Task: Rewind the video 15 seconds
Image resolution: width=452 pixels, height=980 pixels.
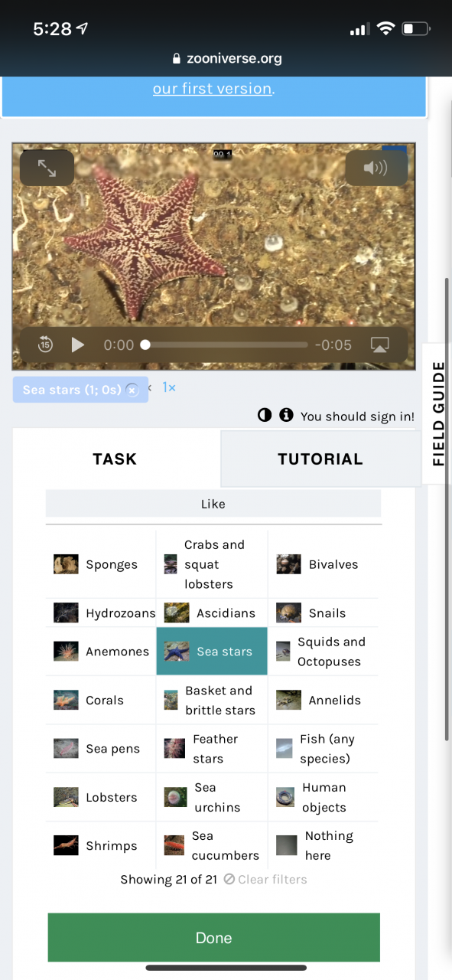Action: tap(45, 345)
